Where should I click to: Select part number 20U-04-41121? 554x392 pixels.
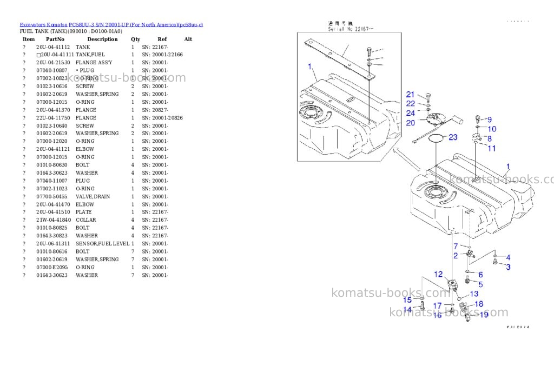coord(53,149)
